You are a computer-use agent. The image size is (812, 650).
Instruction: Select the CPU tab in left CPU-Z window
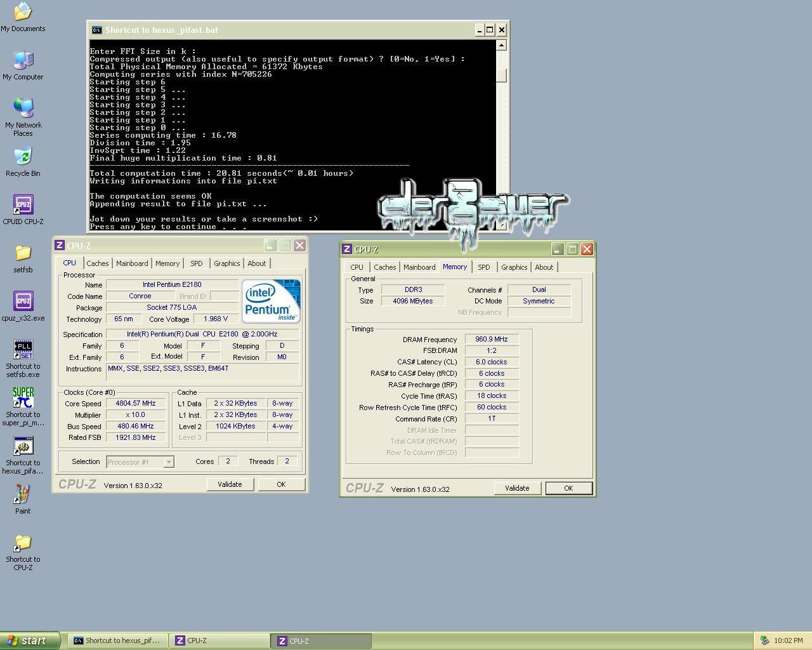[69, 263]
